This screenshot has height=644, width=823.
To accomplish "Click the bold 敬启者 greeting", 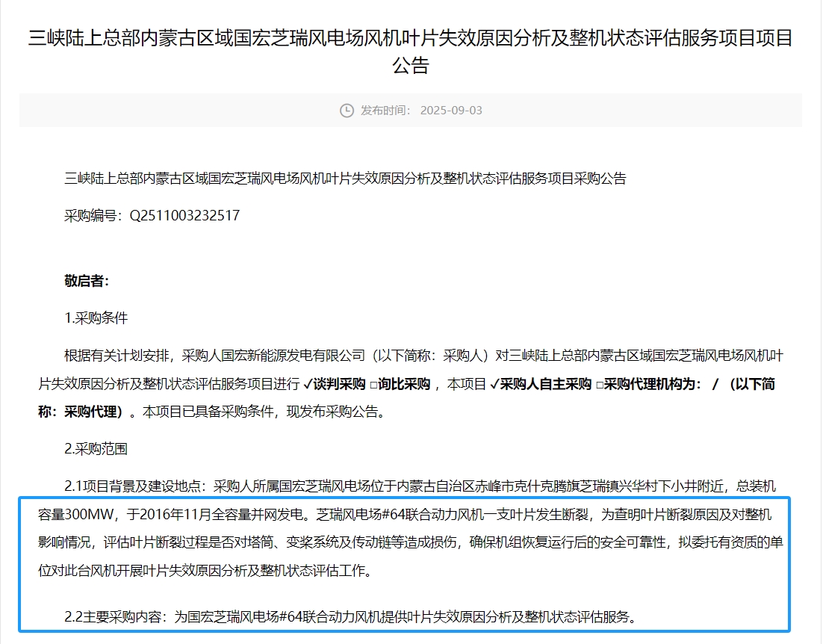I will 87,281.
